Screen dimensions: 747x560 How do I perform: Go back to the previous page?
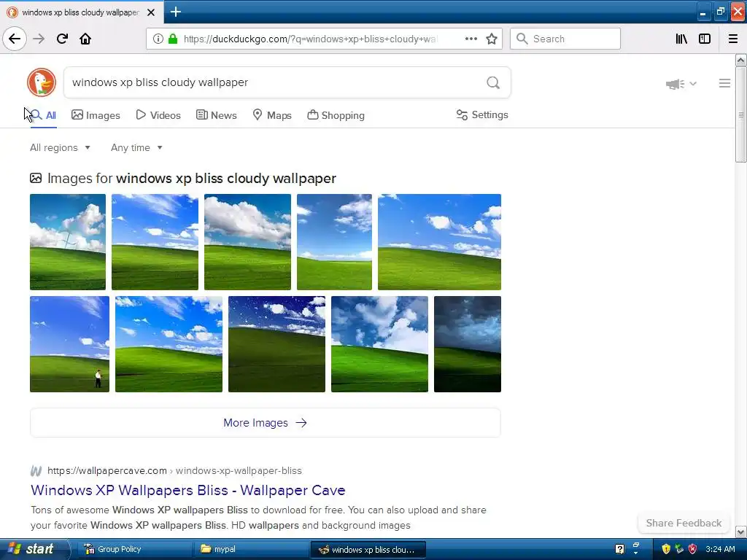15,39
